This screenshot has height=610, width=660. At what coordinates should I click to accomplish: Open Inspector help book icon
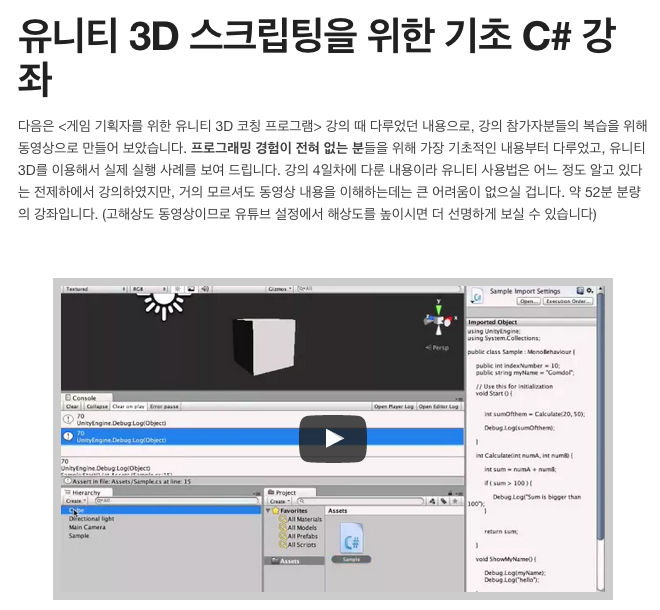580,290
